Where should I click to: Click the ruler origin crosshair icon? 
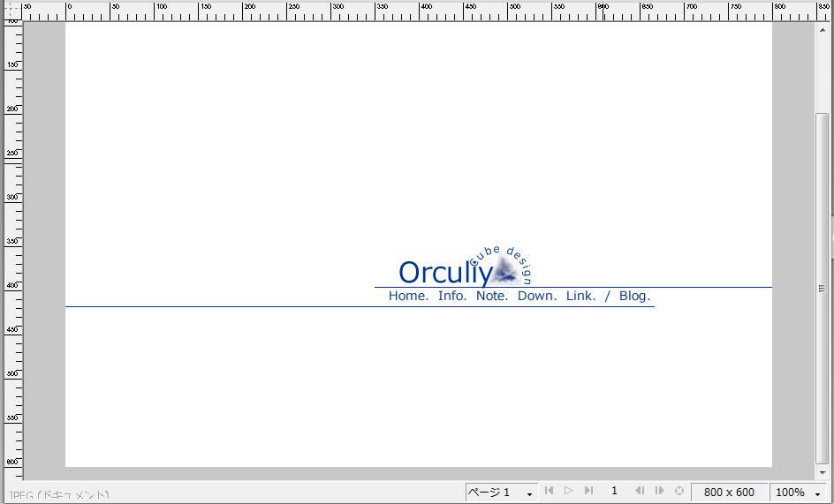[11, 11]
